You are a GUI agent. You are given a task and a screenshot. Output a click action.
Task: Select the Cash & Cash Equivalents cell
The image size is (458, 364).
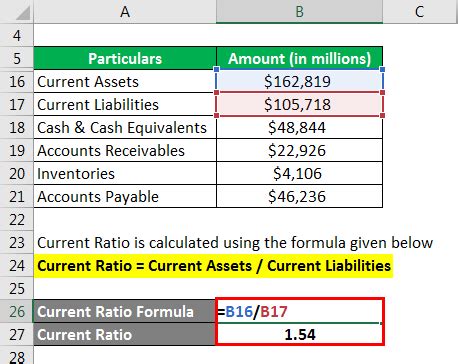coord(125,127)
